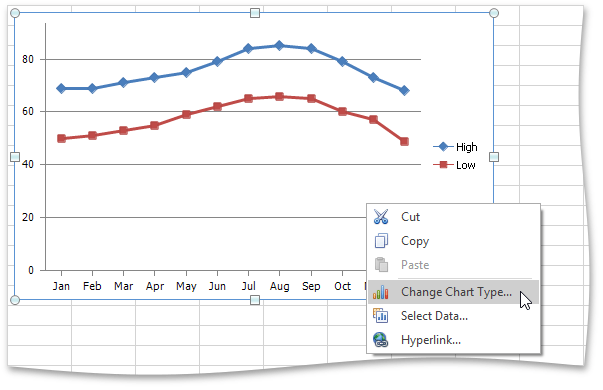Screen dimensions: 603x390
Task: Select the Low legend square marker
Action: tap(443, 165)
